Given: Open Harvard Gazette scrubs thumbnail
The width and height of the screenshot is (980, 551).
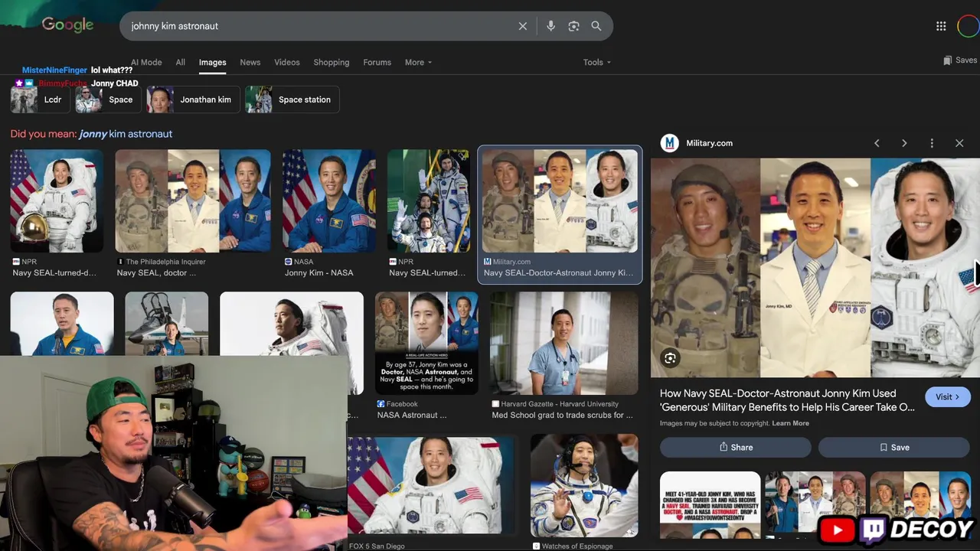Looking at the screenshot, I should pos(563,344).
